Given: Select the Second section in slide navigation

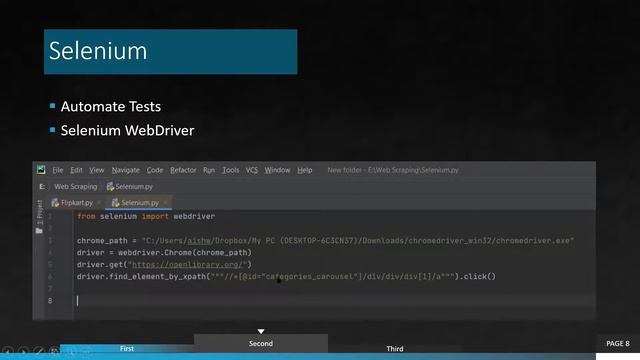Looking at the screenshot, I should (261, 344).
